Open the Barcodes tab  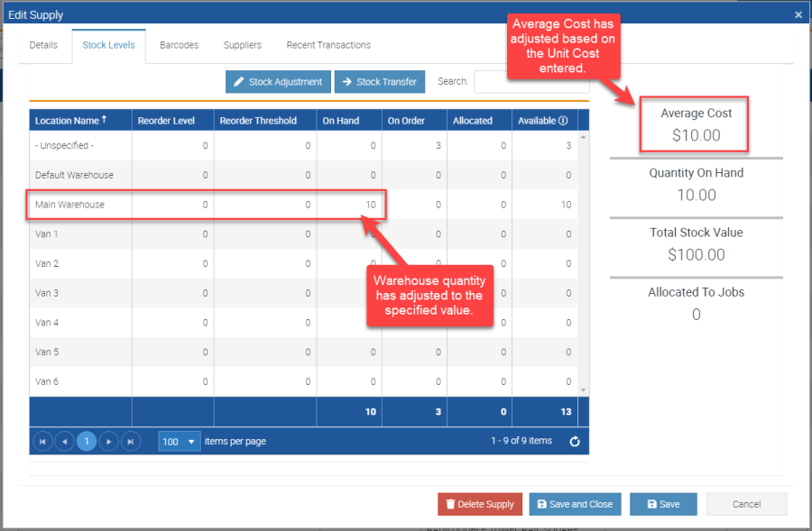pyautogui.click(x=179, y=45)
